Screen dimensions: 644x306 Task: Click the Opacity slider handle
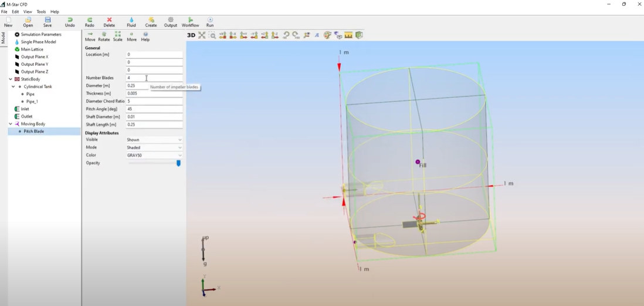[x=178, y=163]
